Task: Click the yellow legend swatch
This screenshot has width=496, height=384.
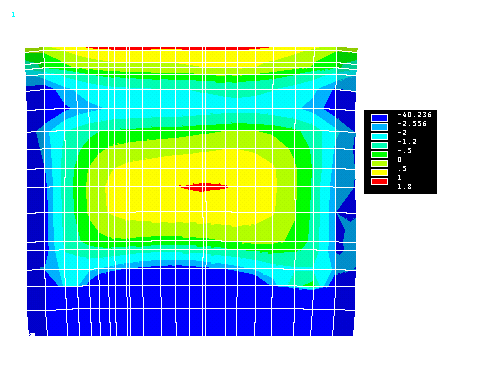Action: (379, 172)
